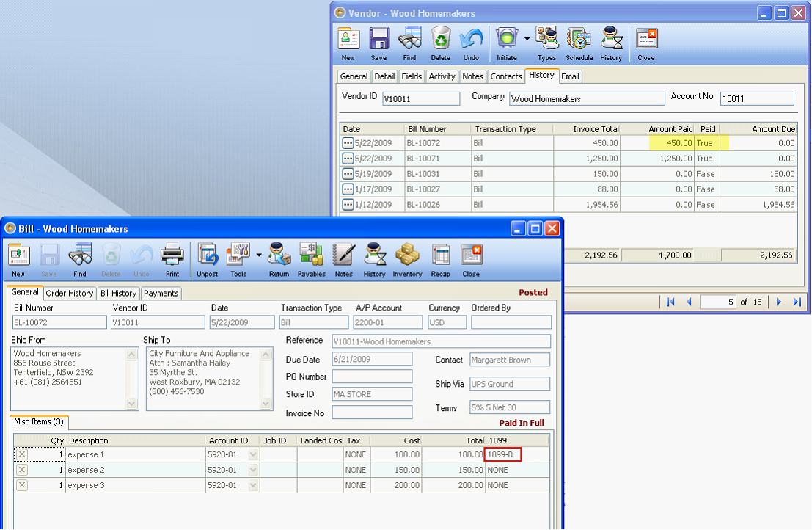Open details button for bill BL-10072 row
The height and width of the screenshot is (530, 812).
click(348, 143)
